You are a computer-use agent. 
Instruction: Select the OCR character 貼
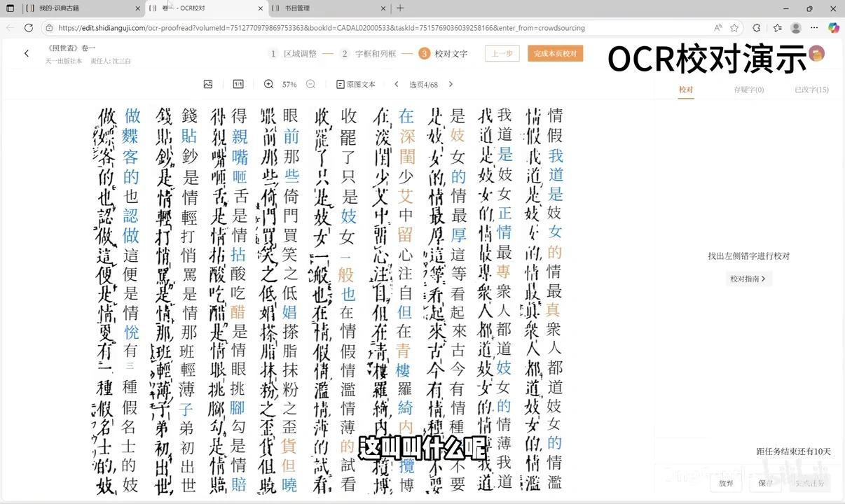click(x=188, y=135)
